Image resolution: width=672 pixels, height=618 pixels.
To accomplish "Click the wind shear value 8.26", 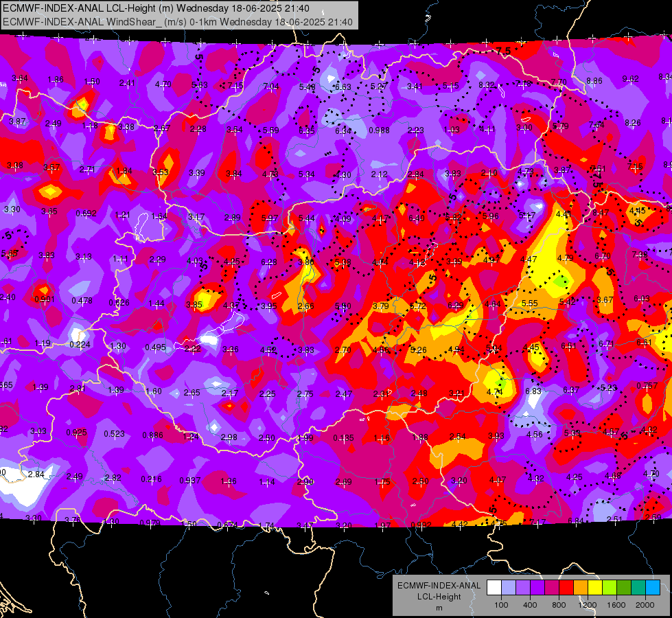I will coord(633,123).
